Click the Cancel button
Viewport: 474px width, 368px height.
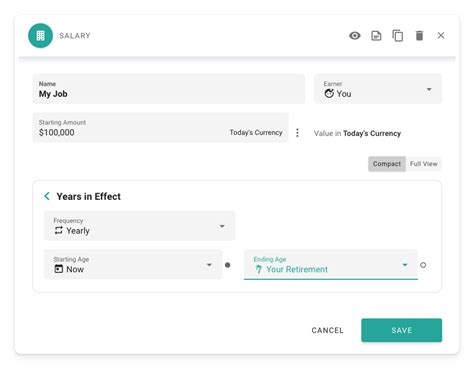pos(327,330)
